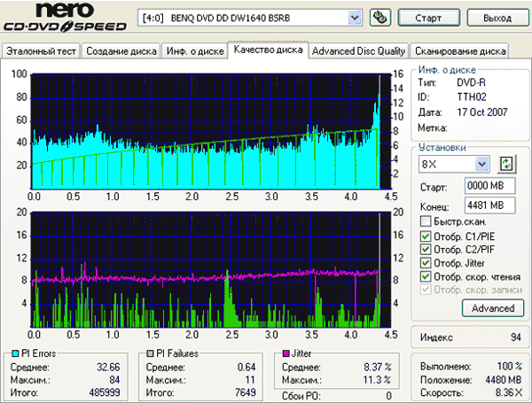
Task: Toggle Отобр. скор. чтения checkbox
Action: tap(425, 276)
